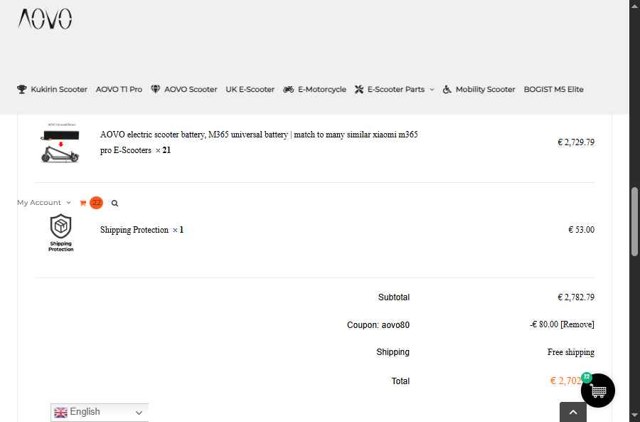Click the scroll-to-top arrow button
The image size is (640, 422).
point(573,412)
